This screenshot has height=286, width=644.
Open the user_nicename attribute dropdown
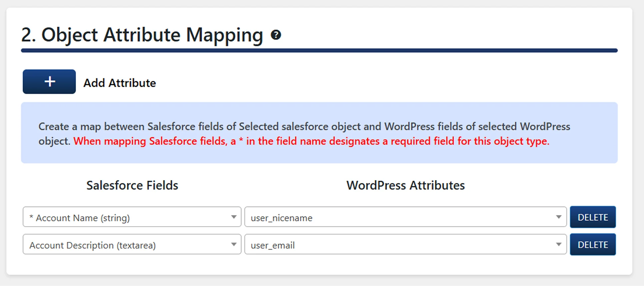(405, 217)
